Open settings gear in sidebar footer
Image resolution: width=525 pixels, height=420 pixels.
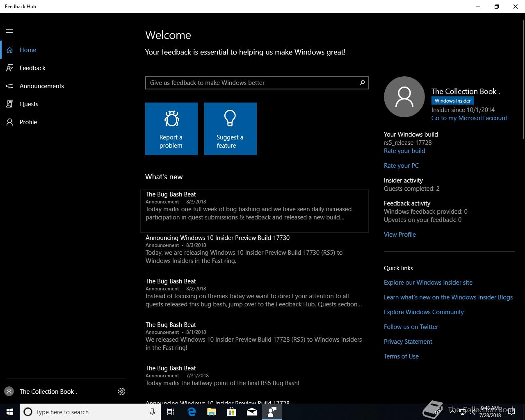pyautogui.click(x=121, y=392)
